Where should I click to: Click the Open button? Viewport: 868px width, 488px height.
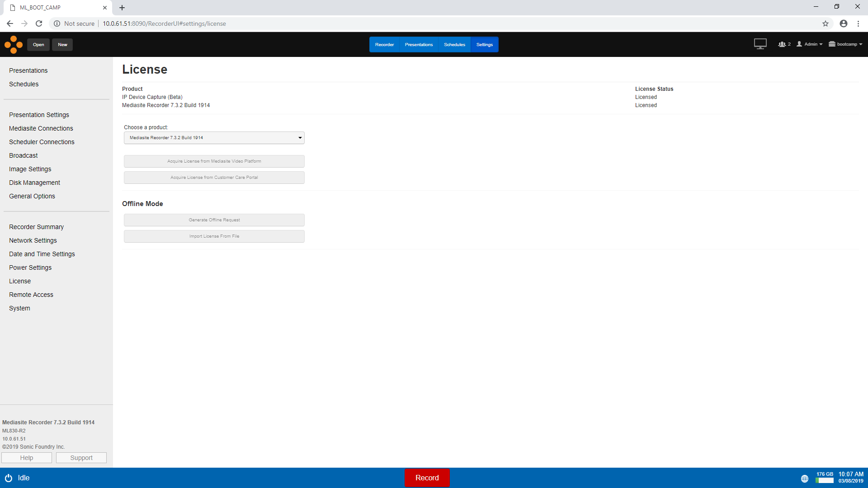coord(38,44)
